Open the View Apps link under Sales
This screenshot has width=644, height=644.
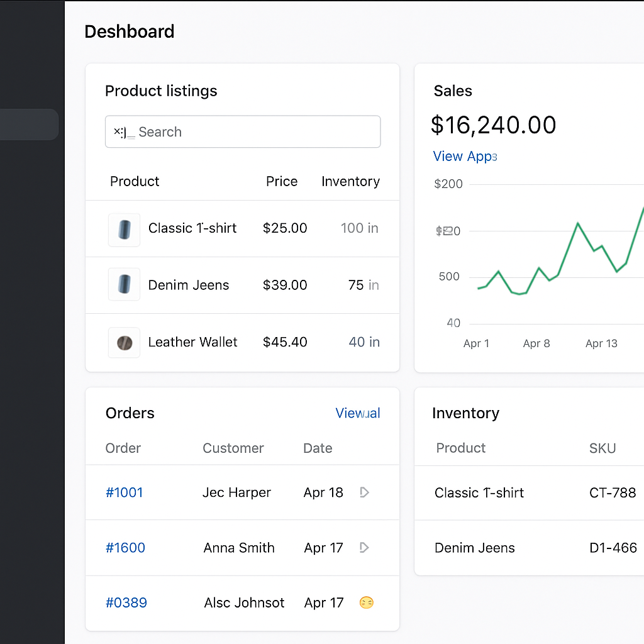pyautogui.click(x=465, y=157)
